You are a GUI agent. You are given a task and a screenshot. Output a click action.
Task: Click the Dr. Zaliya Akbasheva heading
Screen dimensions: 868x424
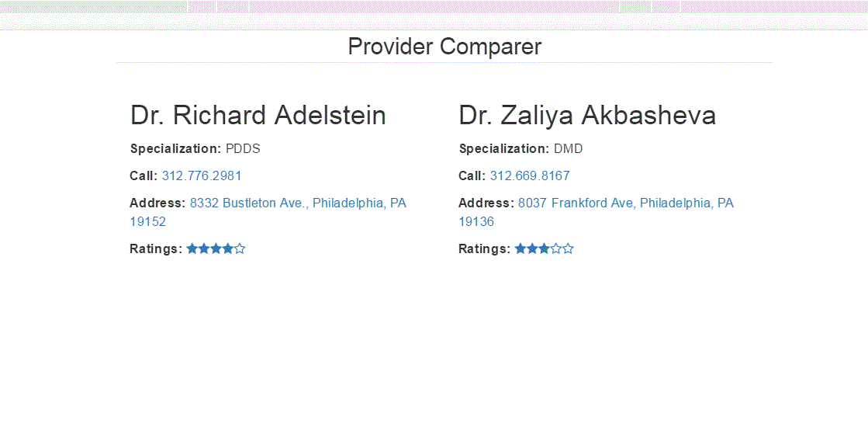(587, 115)
